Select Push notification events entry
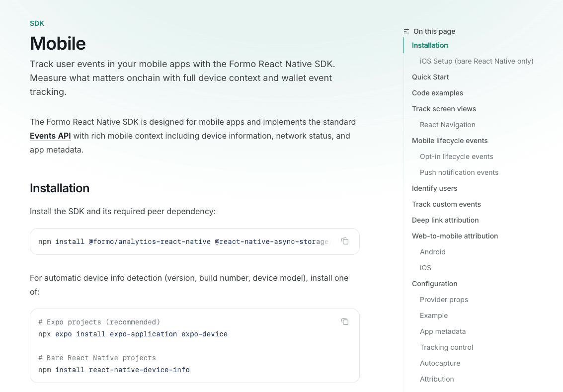563x392 pixels. click(459, 173)
